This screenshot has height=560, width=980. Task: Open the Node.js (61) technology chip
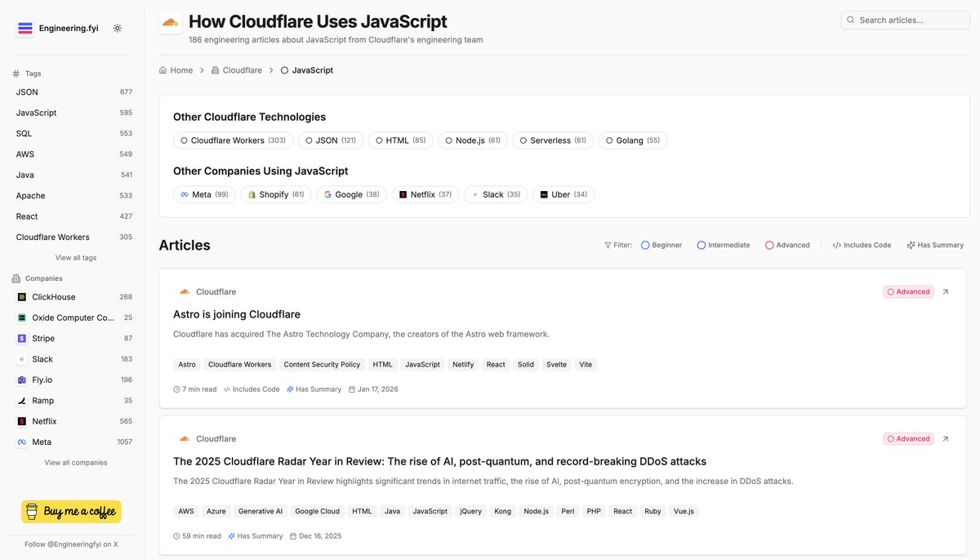(x=473, y=140)
